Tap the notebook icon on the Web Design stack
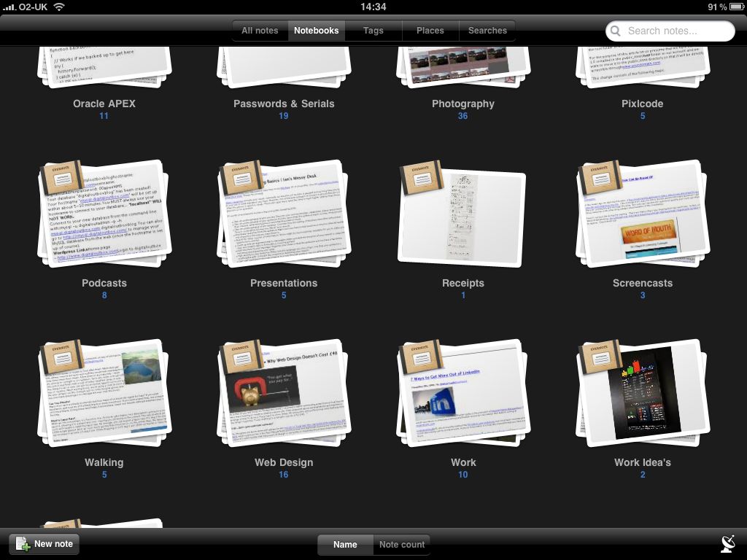 [242, 358]
